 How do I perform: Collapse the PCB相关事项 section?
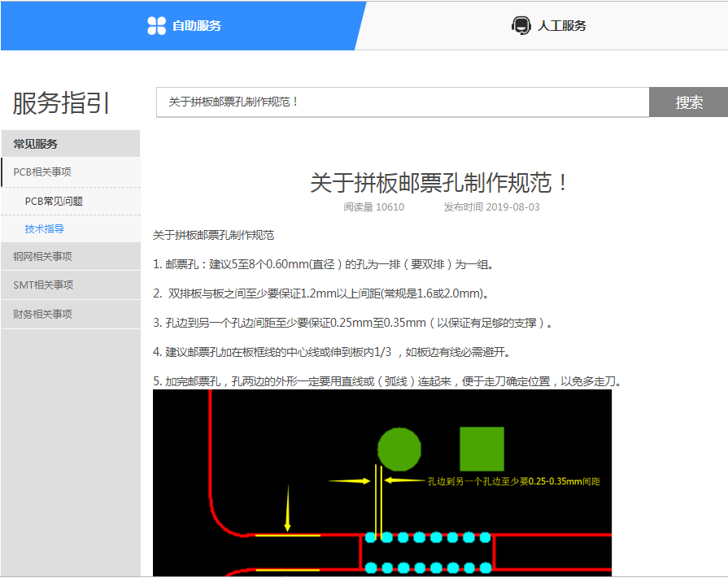click(x=42, y=172)
